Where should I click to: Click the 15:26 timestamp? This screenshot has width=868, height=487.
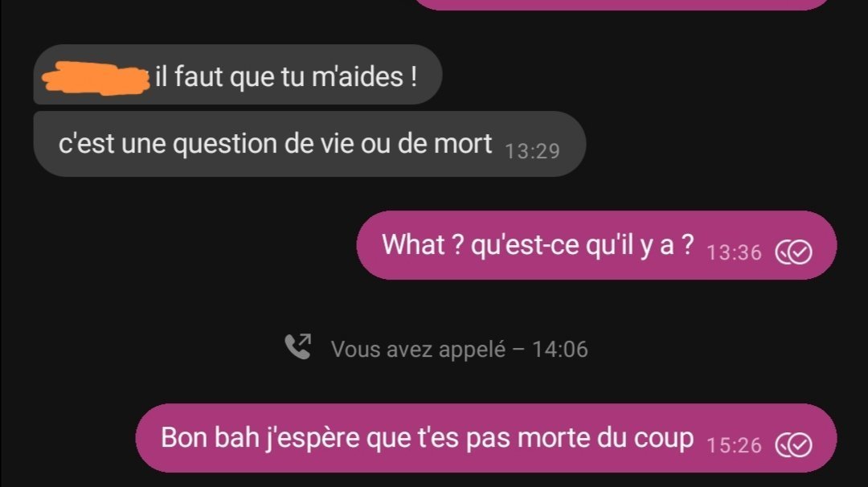pyautogui.click(x=734, y=445)
